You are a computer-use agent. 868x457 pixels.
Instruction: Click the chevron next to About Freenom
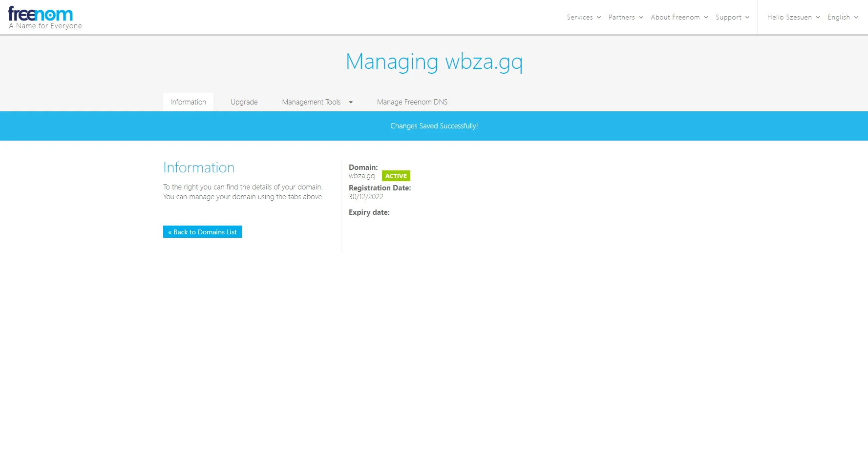click(706, 17)
